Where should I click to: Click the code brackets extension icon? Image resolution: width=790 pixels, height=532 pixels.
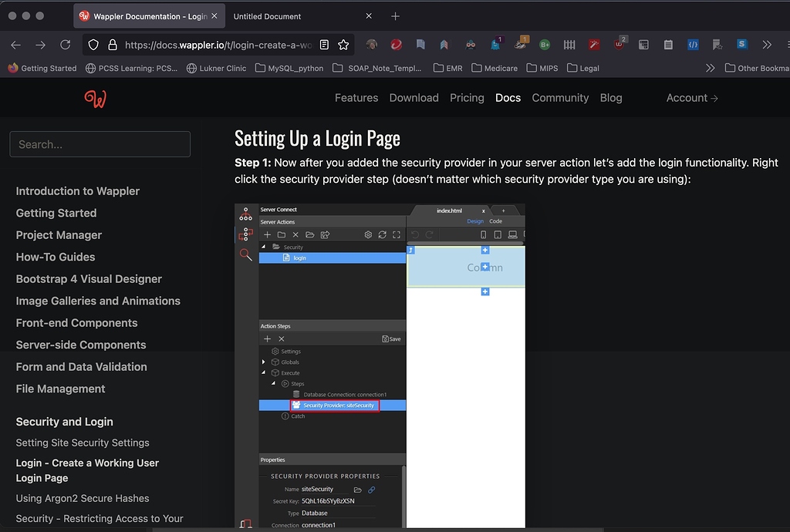coord(691,45)
